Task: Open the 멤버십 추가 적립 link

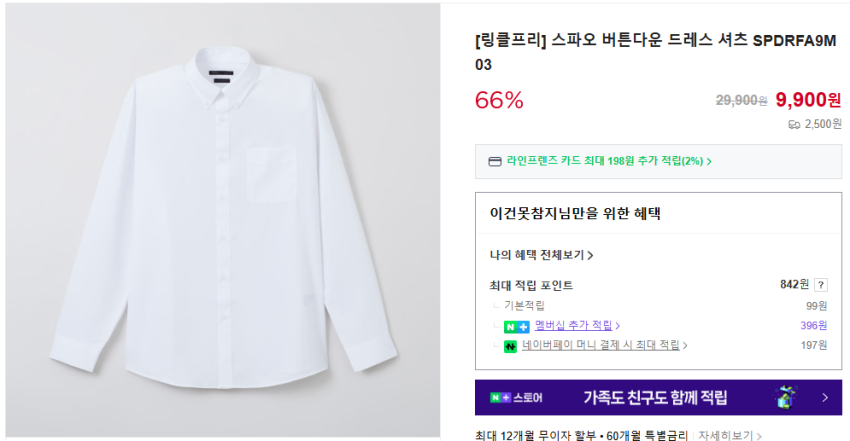Action: click(x=573, y=326)
